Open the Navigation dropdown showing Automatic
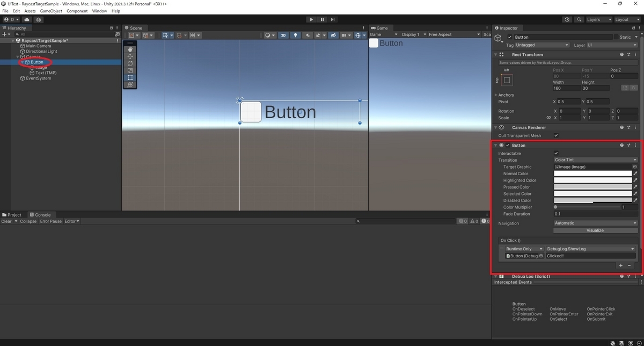 [x=596, y=223]
